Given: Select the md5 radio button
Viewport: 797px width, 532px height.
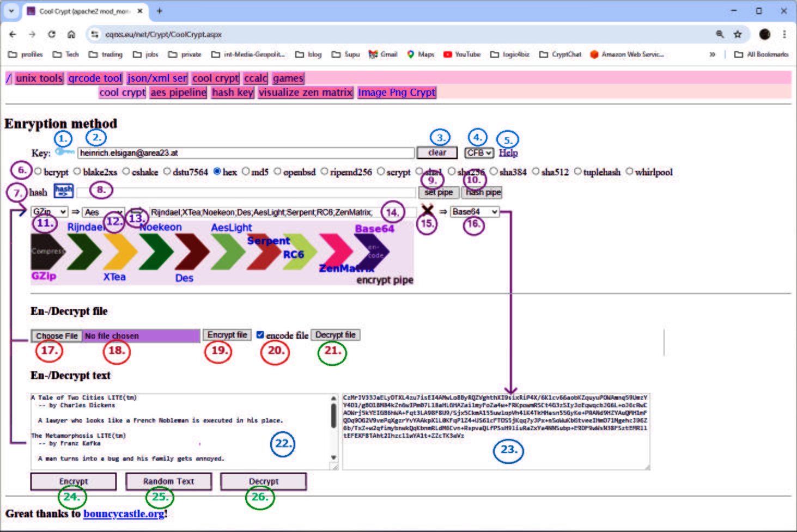Looking at the screenshot, I should click(246, 172).
